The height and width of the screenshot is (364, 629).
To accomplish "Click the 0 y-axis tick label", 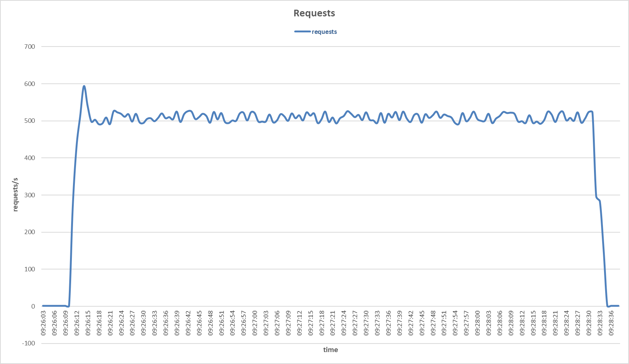I will coord(33,306).
